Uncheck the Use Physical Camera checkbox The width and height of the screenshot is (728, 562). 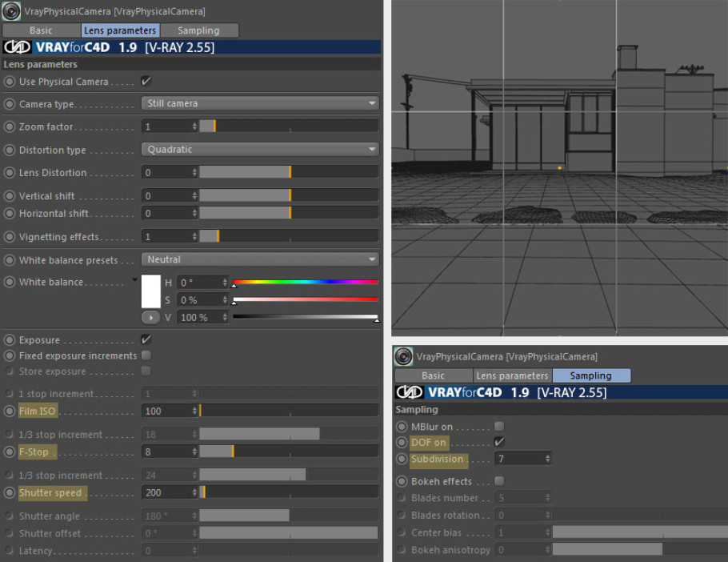(x=146, y=82)
